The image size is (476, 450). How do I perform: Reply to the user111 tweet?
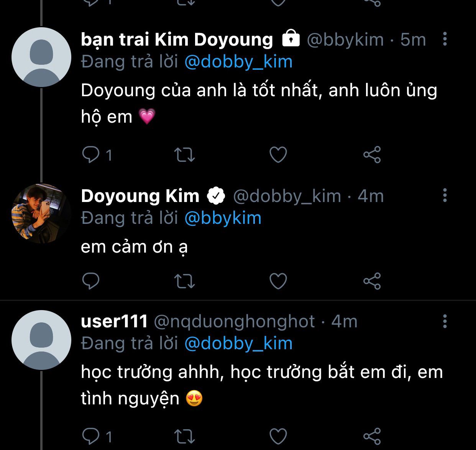(91, 436)
